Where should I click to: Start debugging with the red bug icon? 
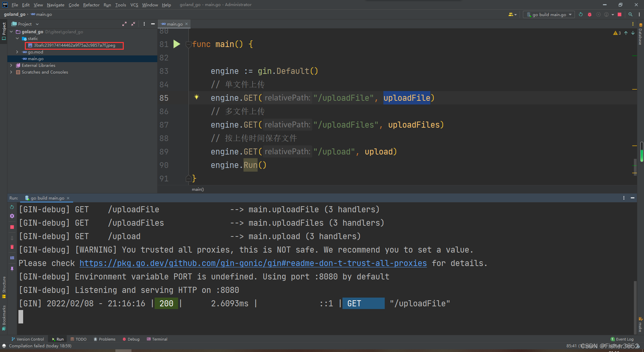(x=590, y=14)
